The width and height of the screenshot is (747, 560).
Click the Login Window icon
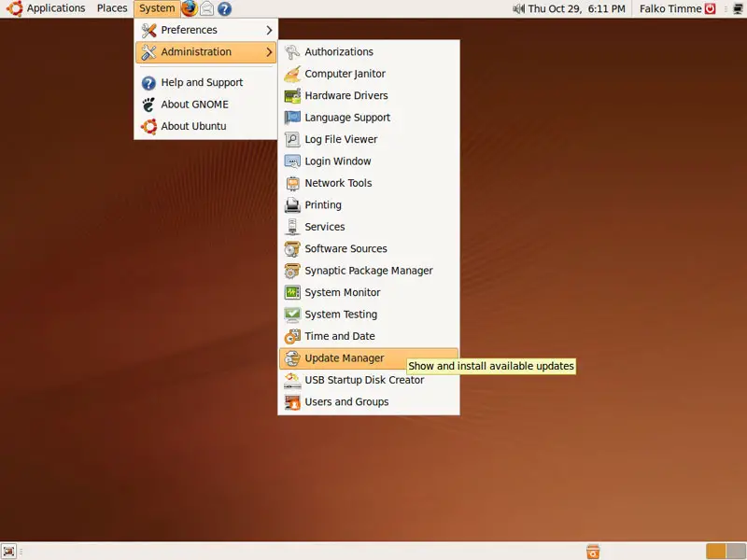click(x=292, y=161)
